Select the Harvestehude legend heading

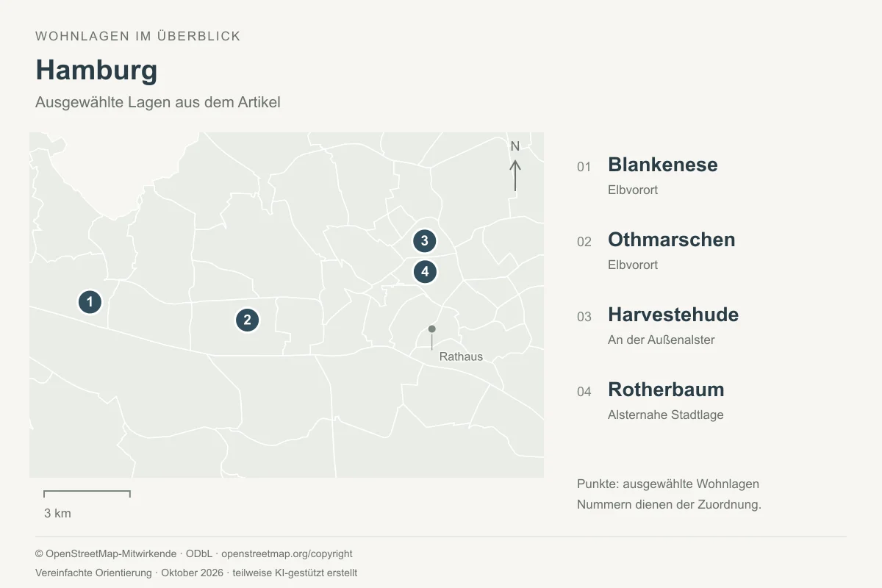673,315
